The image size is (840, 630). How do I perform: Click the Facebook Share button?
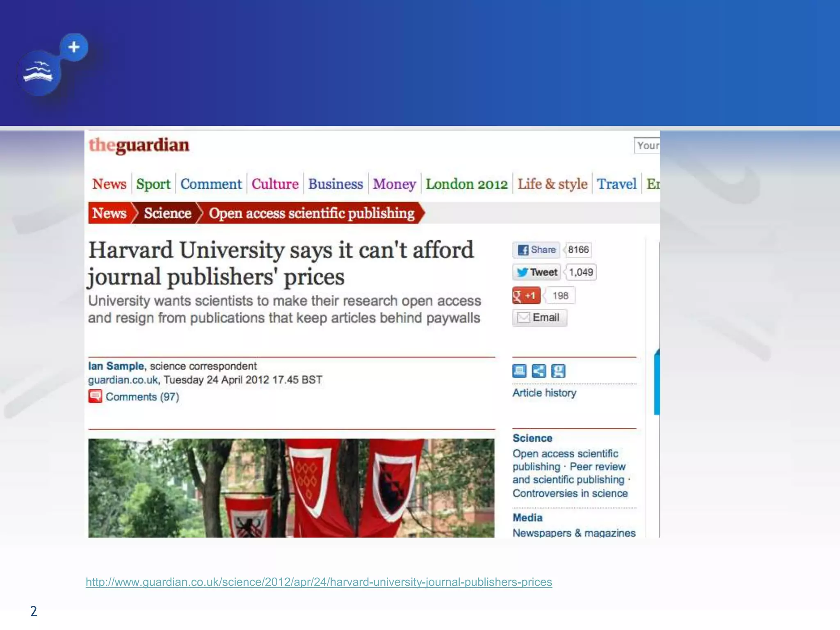536,250
